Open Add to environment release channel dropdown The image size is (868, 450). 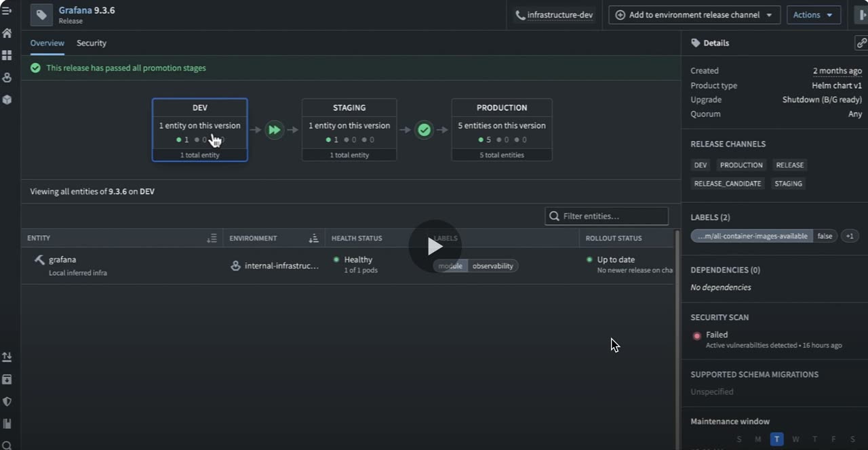tap(694, 15)
